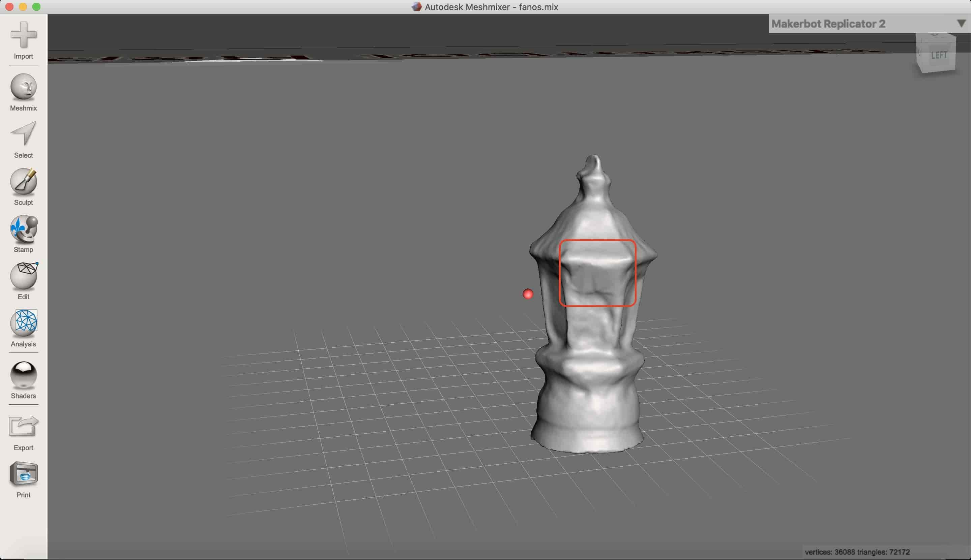Open the Print tool

point(24,479)
